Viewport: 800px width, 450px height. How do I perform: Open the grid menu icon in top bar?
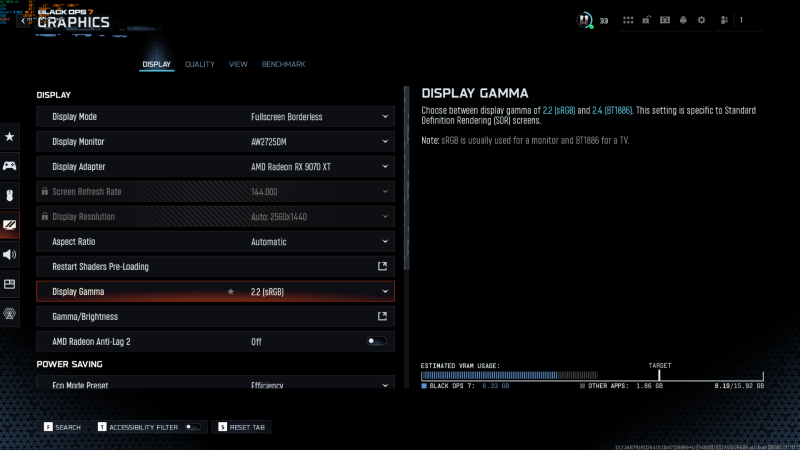(x=628, y=20)
